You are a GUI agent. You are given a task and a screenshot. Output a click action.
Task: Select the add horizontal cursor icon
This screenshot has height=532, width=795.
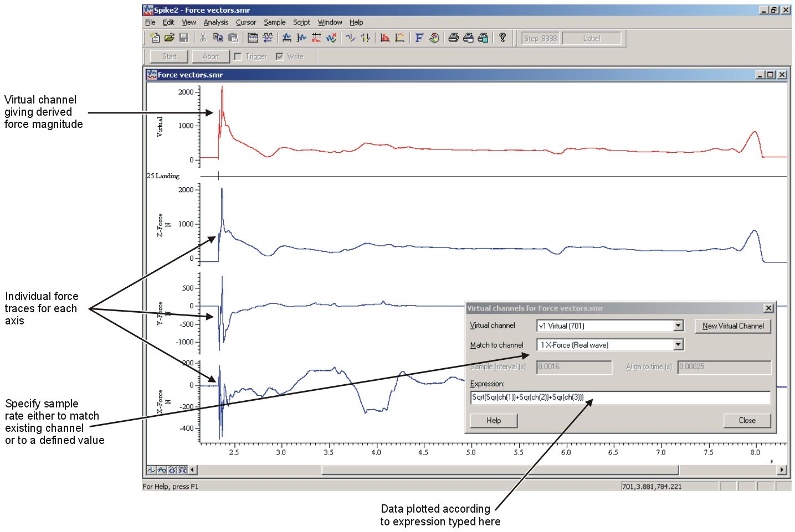[x=365, y=38]
